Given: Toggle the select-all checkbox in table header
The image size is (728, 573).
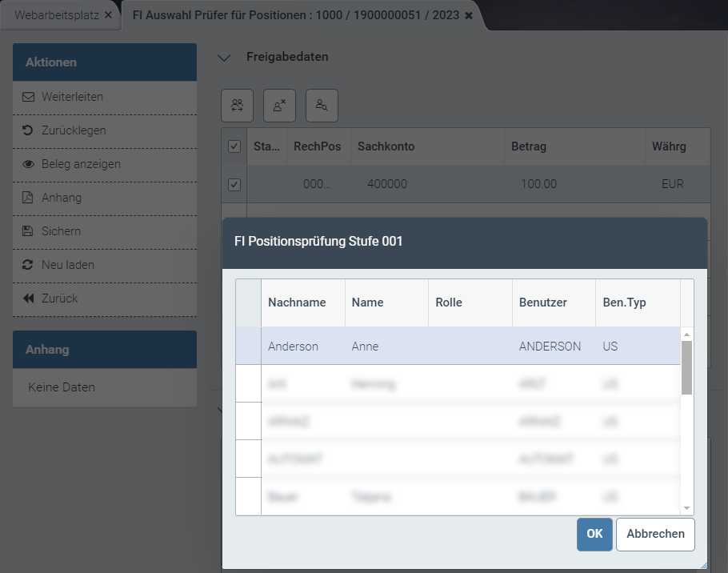Looking at the screenshot, I should pyautogui.click(x=234, y=146).
